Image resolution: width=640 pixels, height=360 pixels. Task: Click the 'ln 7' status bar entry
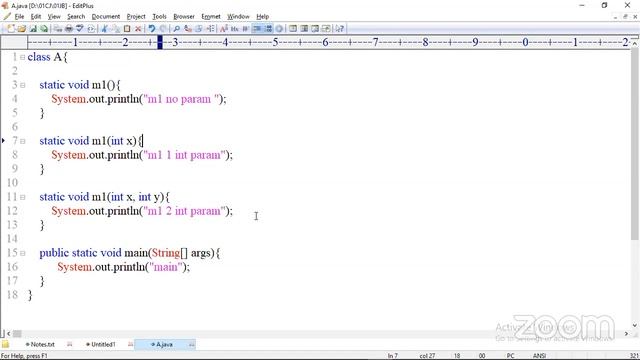[x=393, y=356]
